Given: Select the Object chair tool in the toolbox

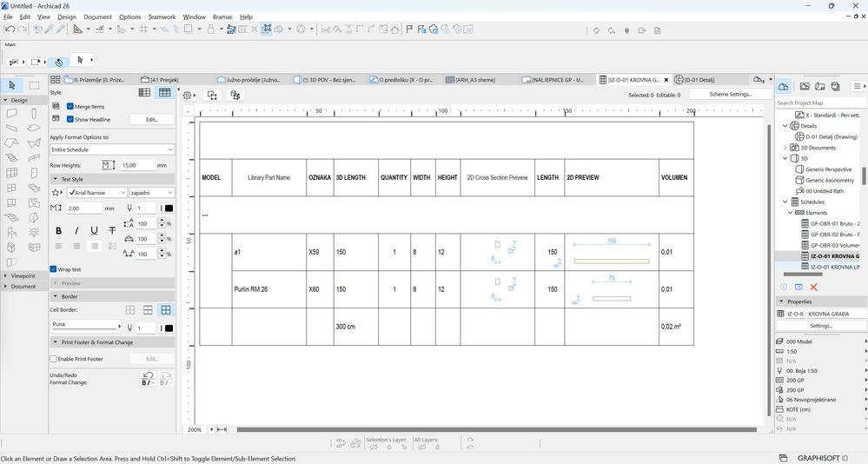Looking at the screenshot, I should coord(11,233).
